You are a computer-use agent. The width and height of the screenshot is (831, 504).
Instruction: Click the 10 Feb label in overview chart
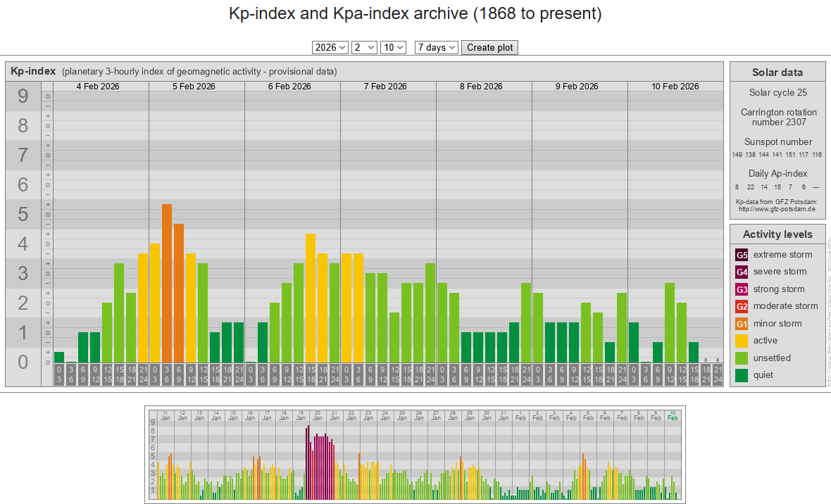pos(673,415)
